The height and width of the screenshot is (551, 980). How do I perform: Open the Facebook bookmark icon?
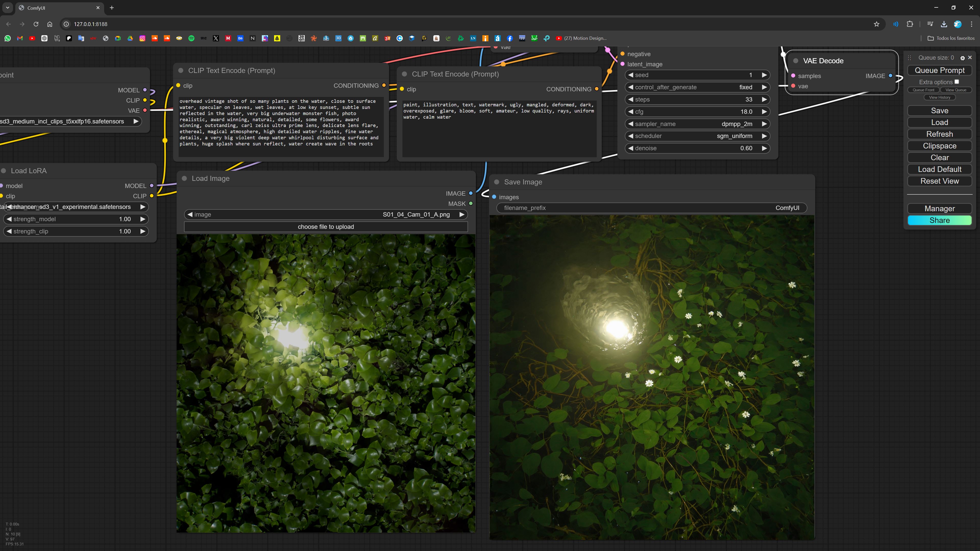[x=510, y=39]
